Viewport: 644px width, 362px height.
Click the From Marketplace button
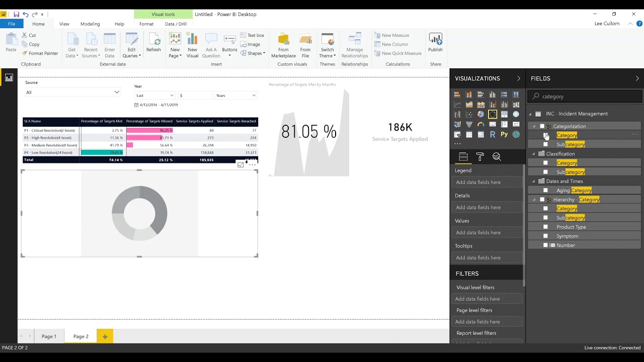coord(283,46)
